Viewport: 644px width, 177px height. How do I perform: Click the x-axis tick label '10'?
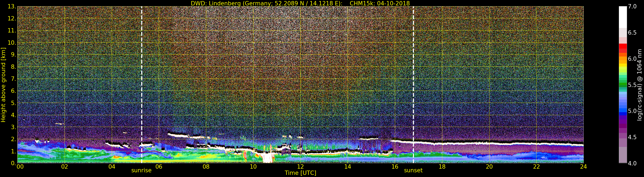pos(253,167)
